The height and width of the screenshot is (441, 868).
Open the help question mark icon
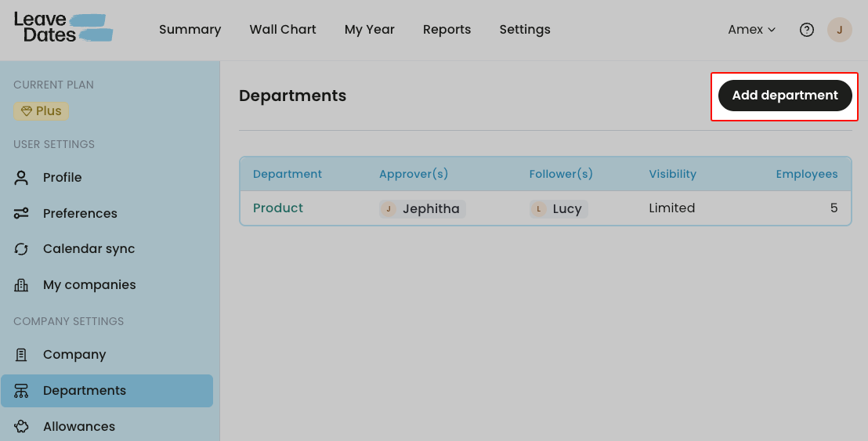tap(807, 30)
